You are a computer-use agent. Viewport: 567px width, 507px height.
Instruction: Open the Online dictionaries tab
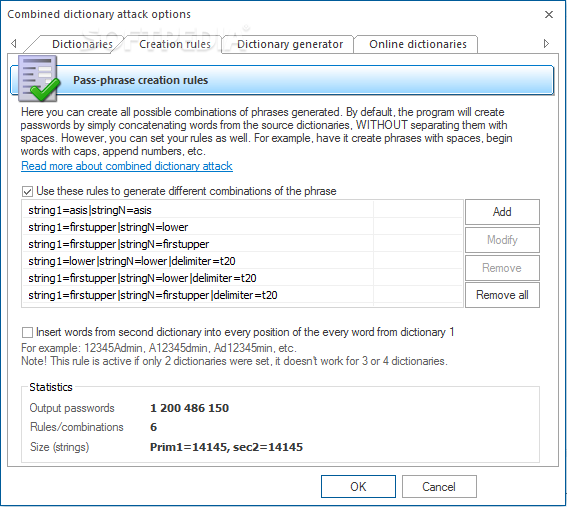[x=418, y=44]
